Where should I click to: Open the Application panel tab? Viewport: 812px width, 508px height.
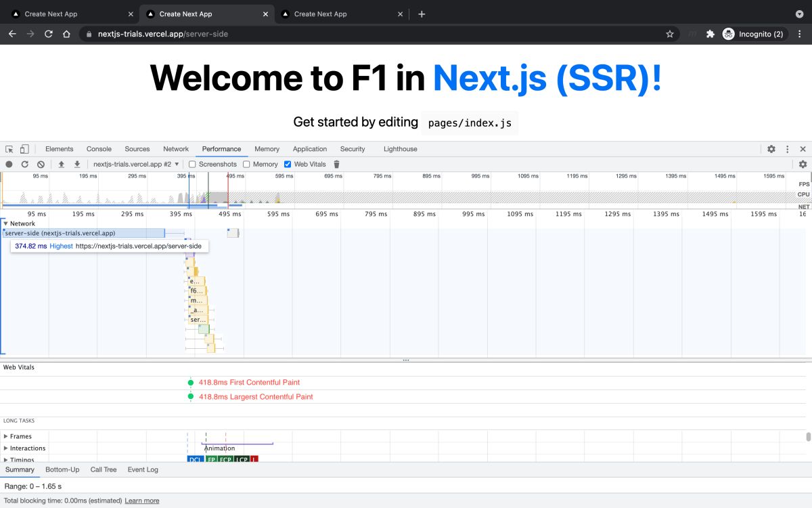point(310,149)
